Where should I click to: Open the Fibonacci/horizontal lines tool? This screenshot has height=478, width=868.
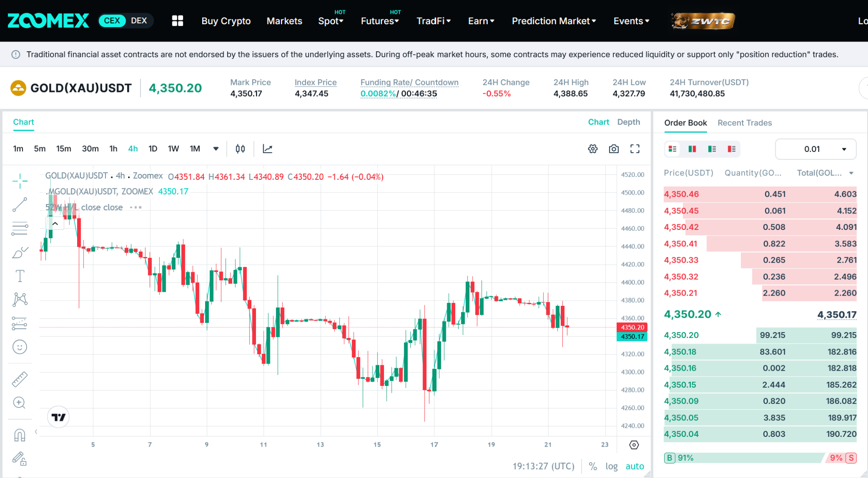click(19, 229)
